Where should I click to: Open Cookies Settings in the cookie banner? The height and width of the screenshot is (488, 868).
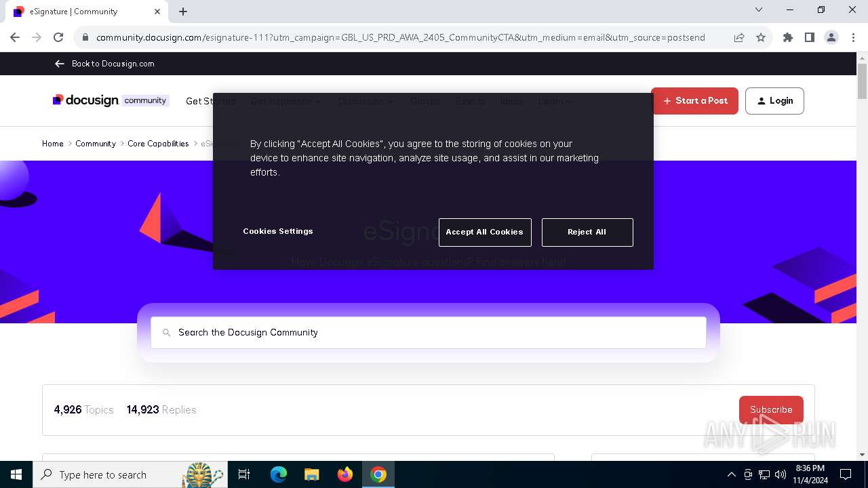[x=278, y=231]
